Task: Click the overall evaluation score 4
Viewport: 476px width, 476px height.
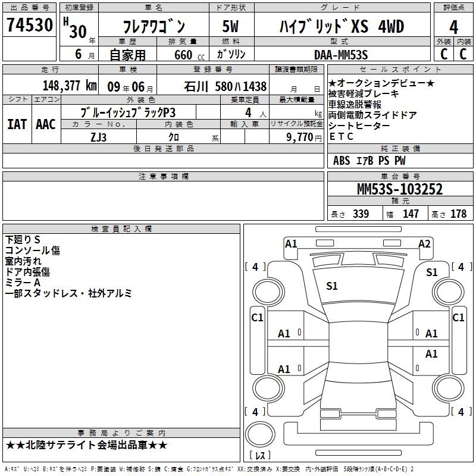Action: pyautogui.click(x=454, y=26)
